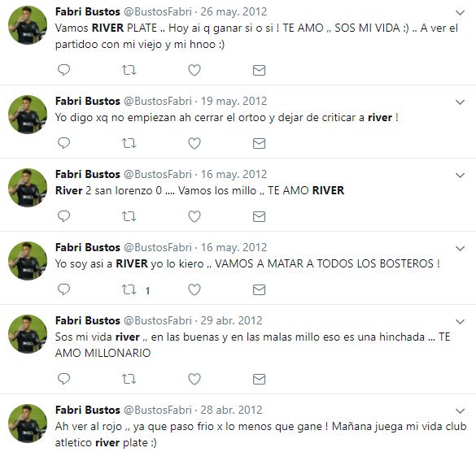476x452 pixels.
Task: Retweet the 19 may. 2012 tweet
Action: [x=129, y=143]
